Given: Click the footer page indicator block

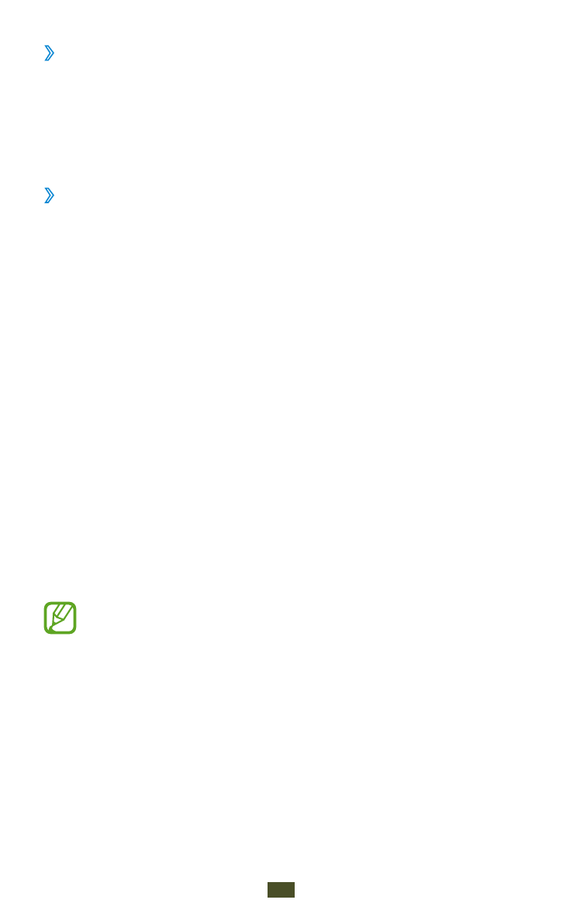Looking at the screenshot, I should click(281, 890).
